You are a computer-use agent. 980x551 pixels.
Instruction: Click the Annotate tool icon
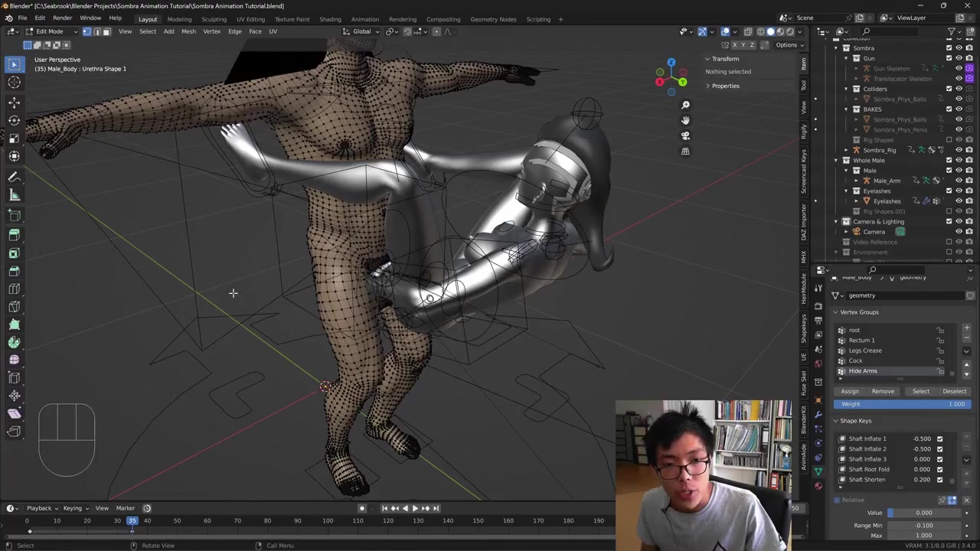pyautogui.click(x=14, y=177)
